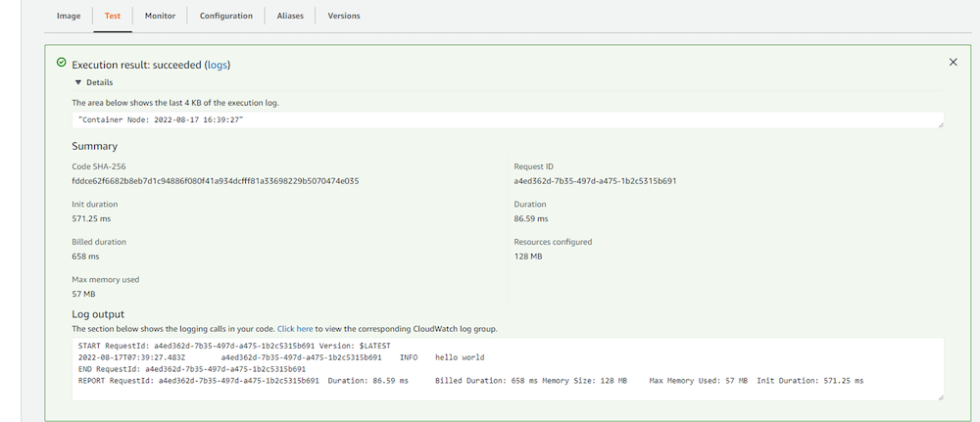Click the Billed duration value 658 ms
Image resolution: width=980 pixels, height=422 pixels.
(85, 257)
